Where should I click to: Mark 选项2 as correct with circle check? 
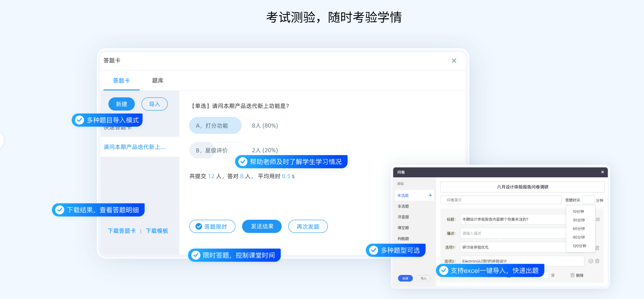click(591, 261)
